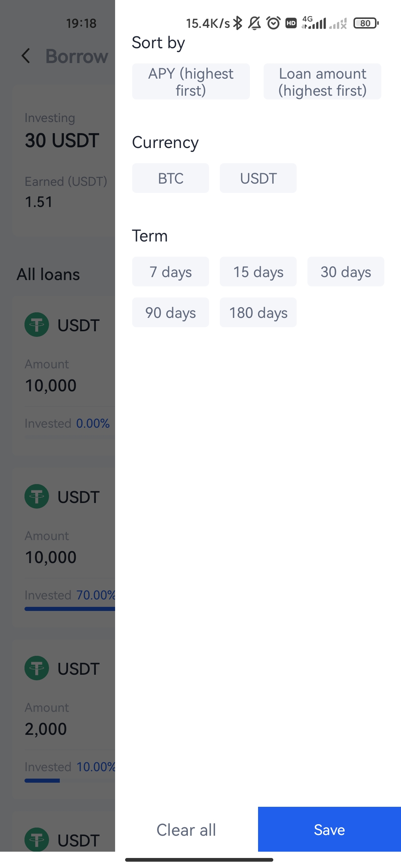Tap the Bluetooth status icon

pyautogui.click(x=238, y=23)
